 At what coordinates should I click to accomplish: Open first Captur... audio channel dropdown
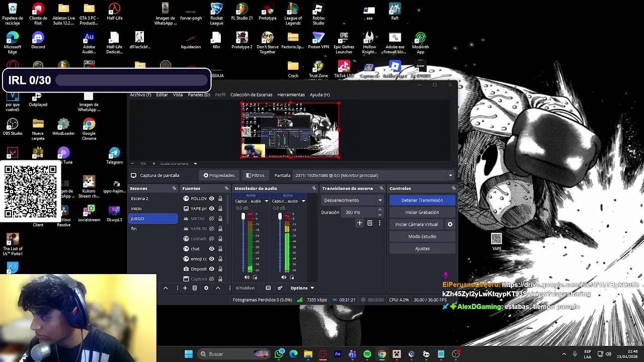point(266,201)
